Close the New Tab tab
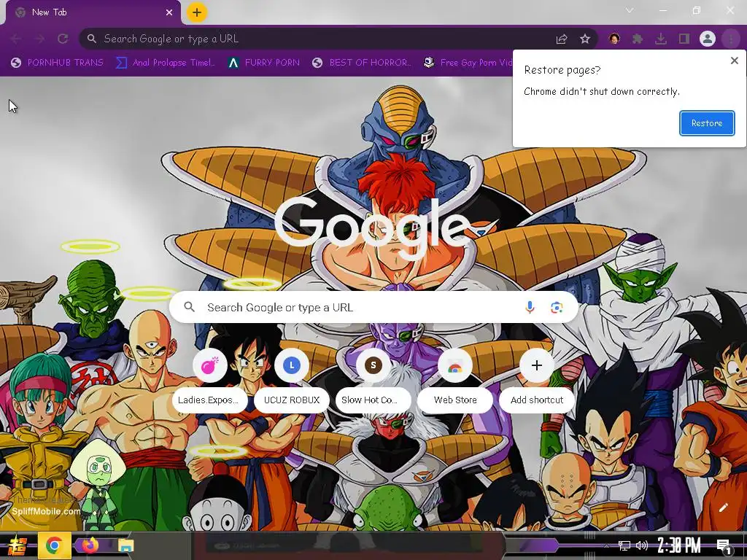The height and width of the screenshot is (560, 747). 169,12
